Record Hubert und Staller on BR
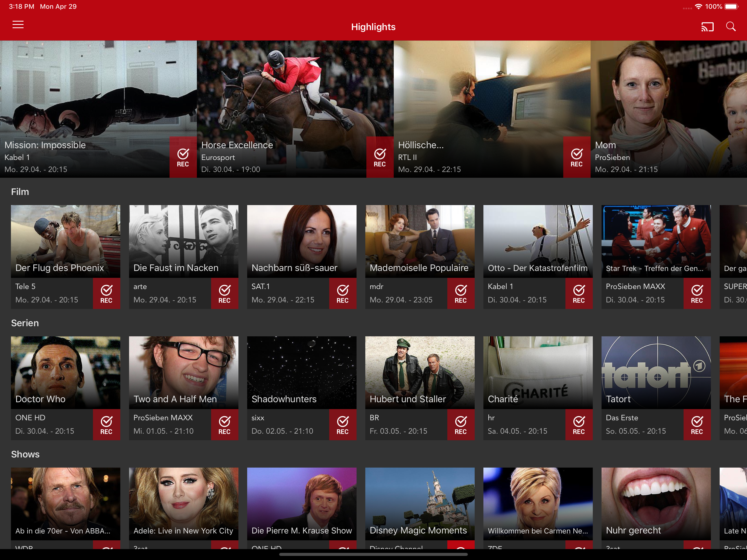 pyautogui.click(x=461, y=425)
